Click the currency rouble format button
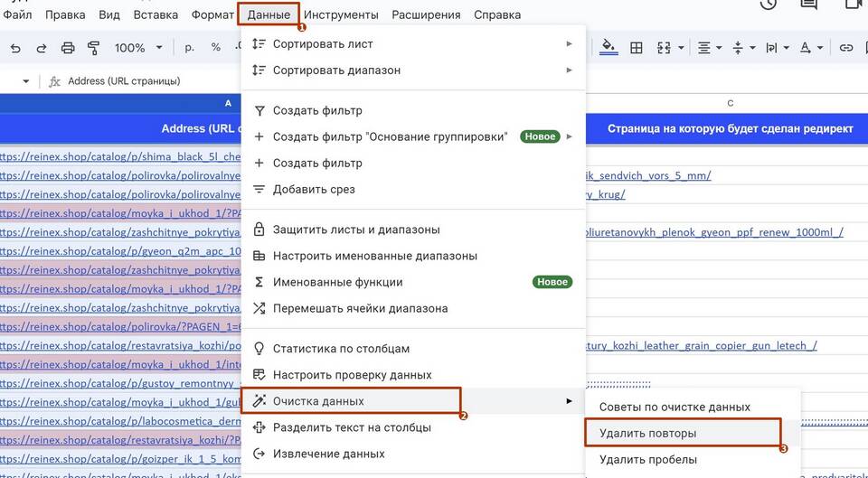 coord(189,48)
